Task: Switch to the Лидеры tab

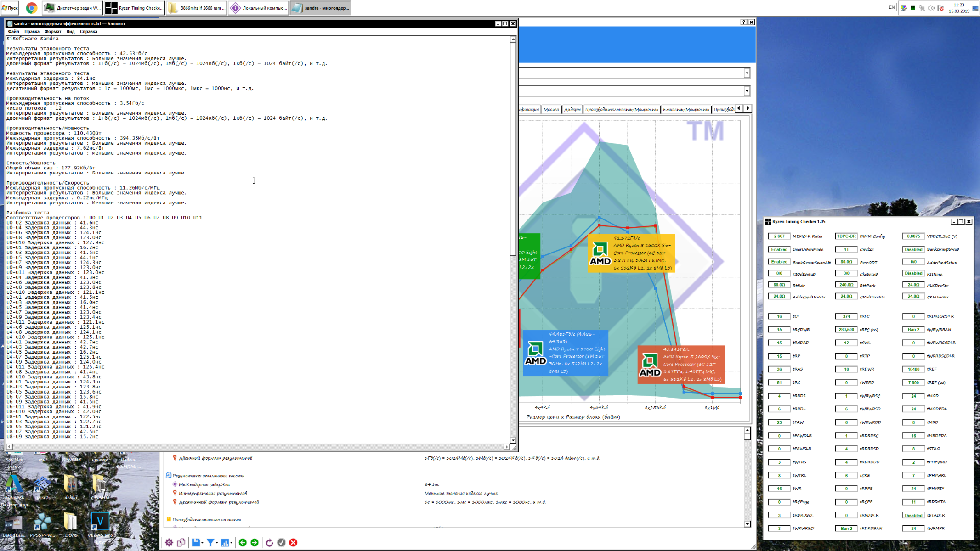Action: coord(572,109)
